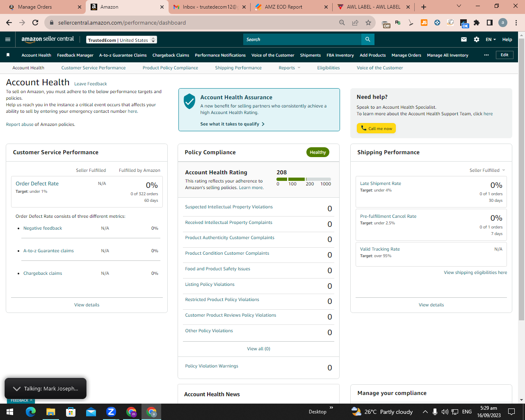Click the Edit button in the navigation bar
The height and width of the screenshot is (420, 525).
coord(504,55)
